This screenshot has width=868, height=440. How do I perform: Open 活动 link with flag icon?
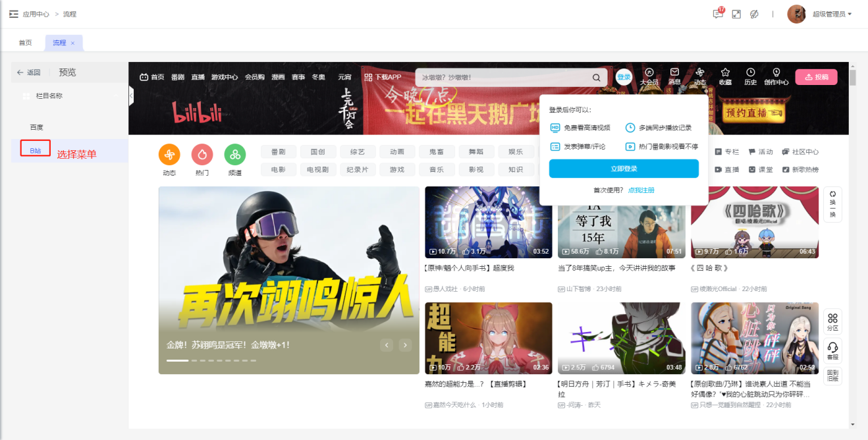[x=761, y=151]
